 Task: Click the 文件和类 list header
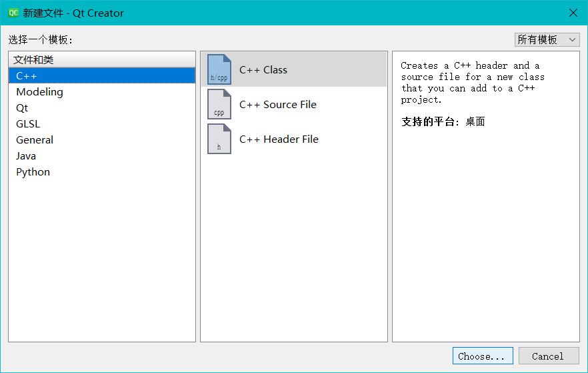pyautogui.click(x=102, y=59)
